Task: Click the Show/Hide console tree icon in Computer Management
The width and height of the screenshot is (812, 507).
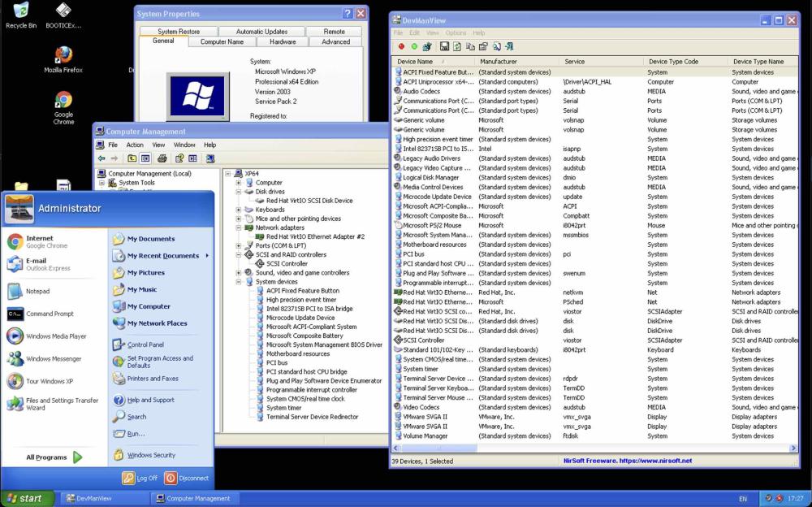Action: [x=145, y=158]
